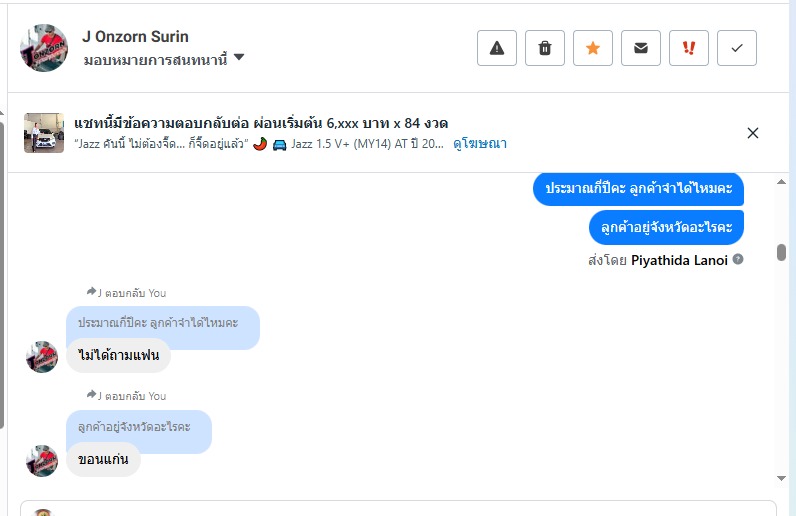The image size is (796, 516).
Task: Mark as unread with envelope icon
Action: [641, 48]
